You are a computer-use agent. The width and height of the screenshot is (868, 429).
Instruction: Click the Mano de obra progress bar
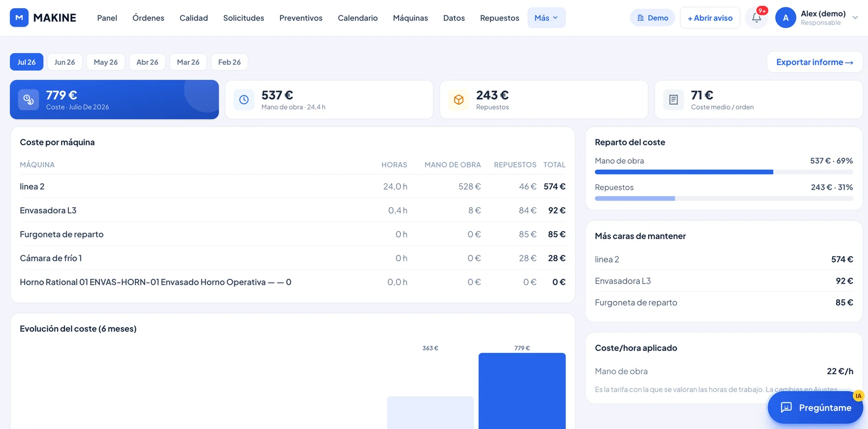(x=724, y=172)
